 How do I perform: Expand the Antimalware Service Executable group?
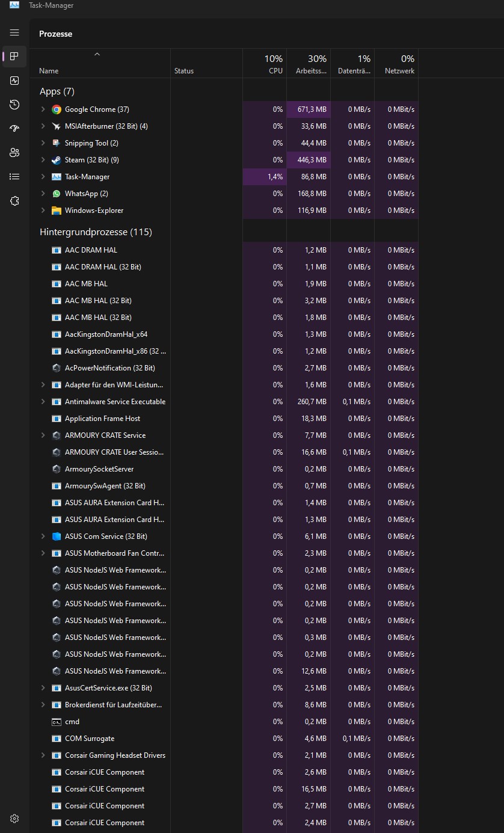click(x=43, y=402)
